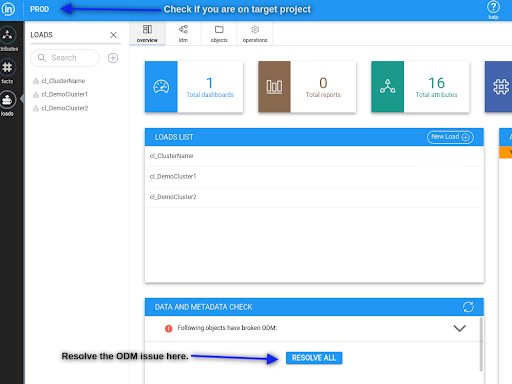This screenshot has width=512, height=384.
Task: Click the Search field in LOADS panel
Action: click(x=65, y=58)
